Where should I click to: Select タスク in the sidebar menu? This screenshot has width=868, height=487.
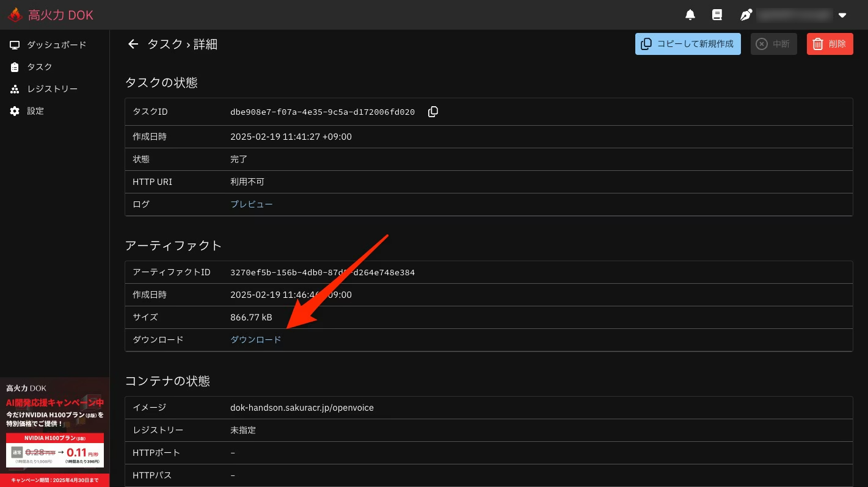coord(40,67)
